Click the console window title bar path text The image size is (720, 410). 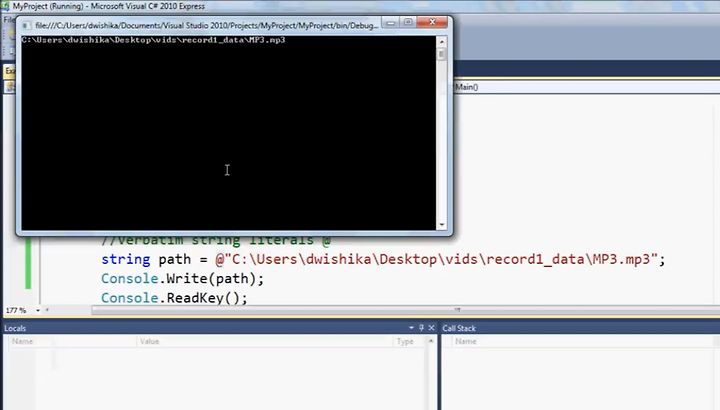(206, 26)
